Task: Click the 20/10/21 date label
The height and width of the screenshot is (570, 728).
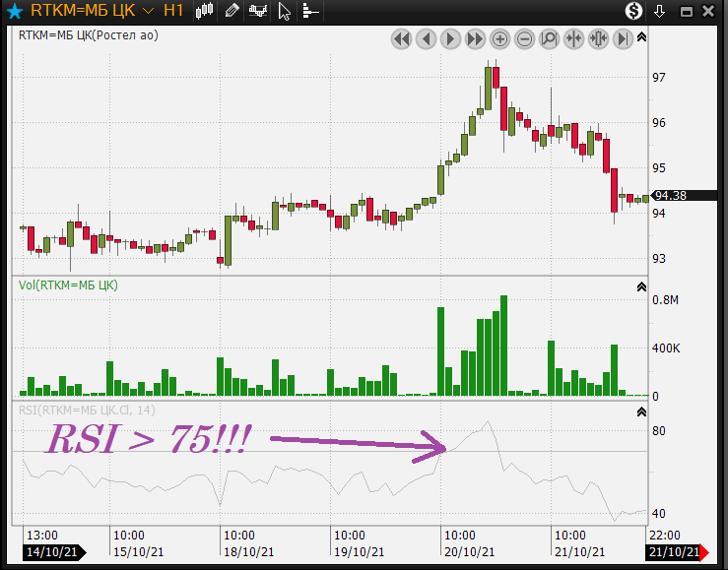Action: click(469, 552)
